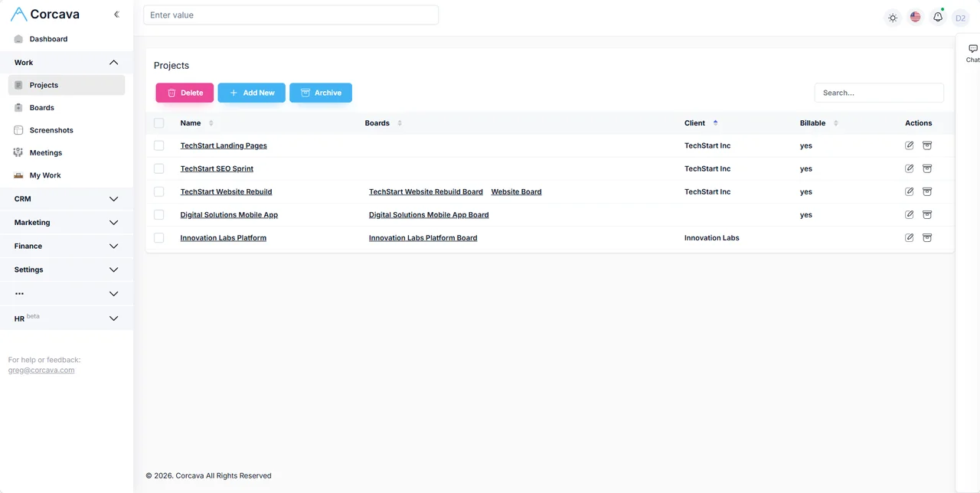The width and height of the screenshot is (980, 493).
Task: Go to the Boards menu item
Action: [42, 108]
